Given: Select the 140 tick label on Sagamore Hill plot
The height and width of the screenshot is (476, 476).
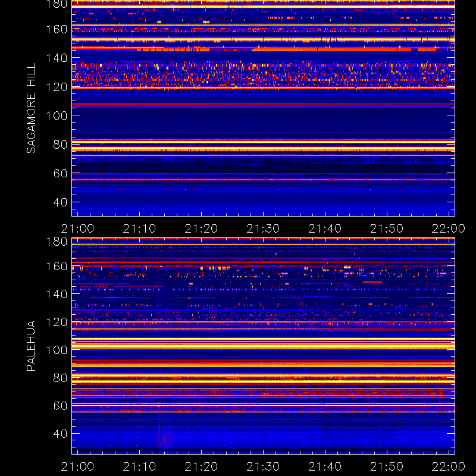Looking at the screenshot, I should [57, 58].
